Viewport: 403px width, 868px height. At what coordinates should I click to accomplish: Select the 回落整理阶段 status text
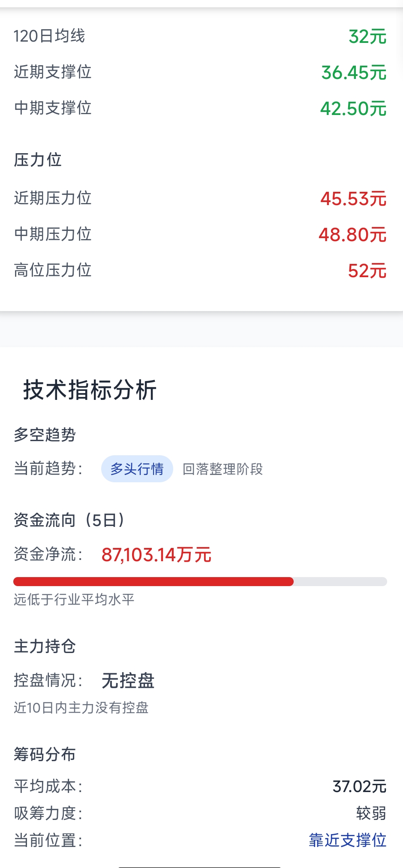[x=223, y=469]
